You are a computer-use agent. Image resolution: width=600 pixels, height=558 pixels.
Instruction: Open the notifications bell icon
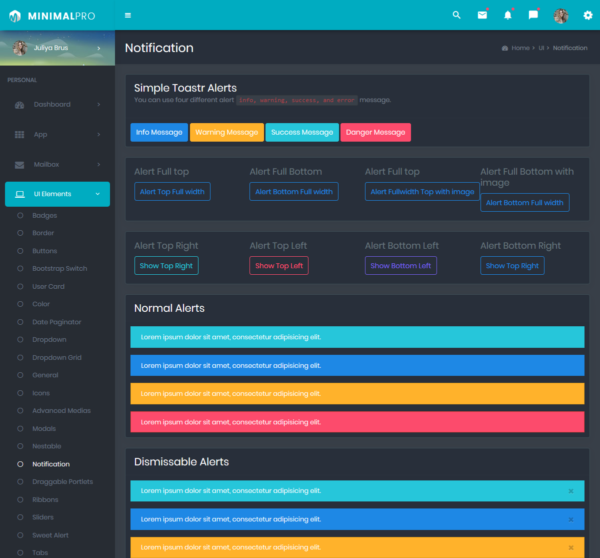pyautogui.click(x=507, y=15)
